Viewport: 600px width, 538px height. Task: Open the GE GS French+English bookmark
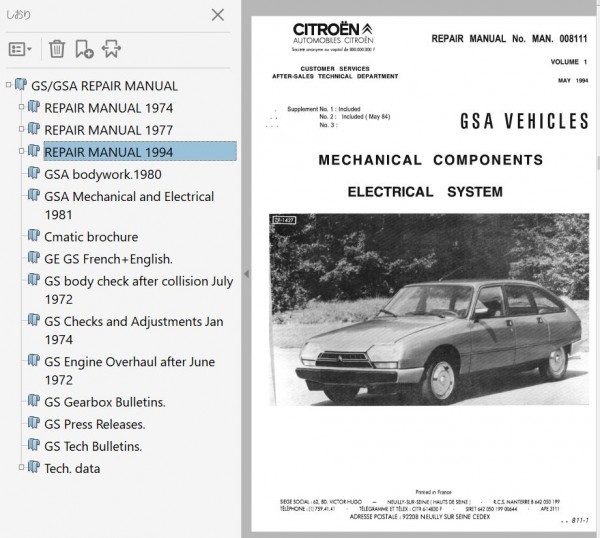click(x=108, y=259)
